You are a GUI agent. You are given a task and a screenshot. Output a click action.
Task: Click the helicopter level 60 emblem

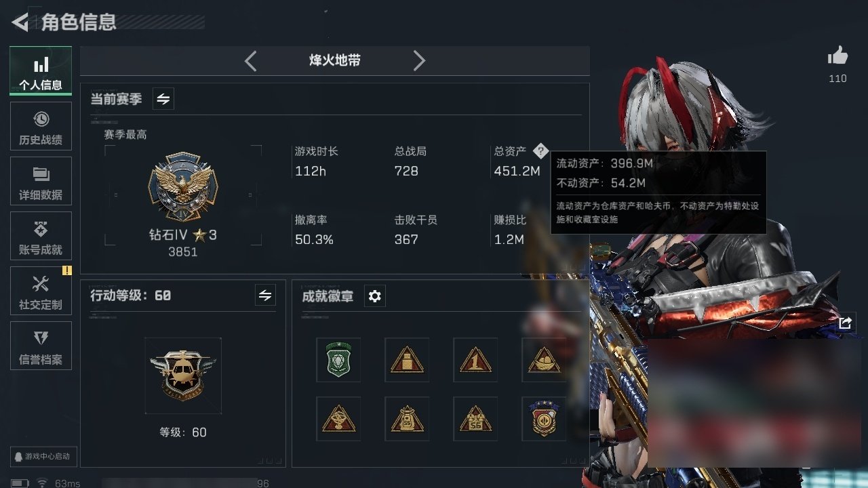[183, 375]
